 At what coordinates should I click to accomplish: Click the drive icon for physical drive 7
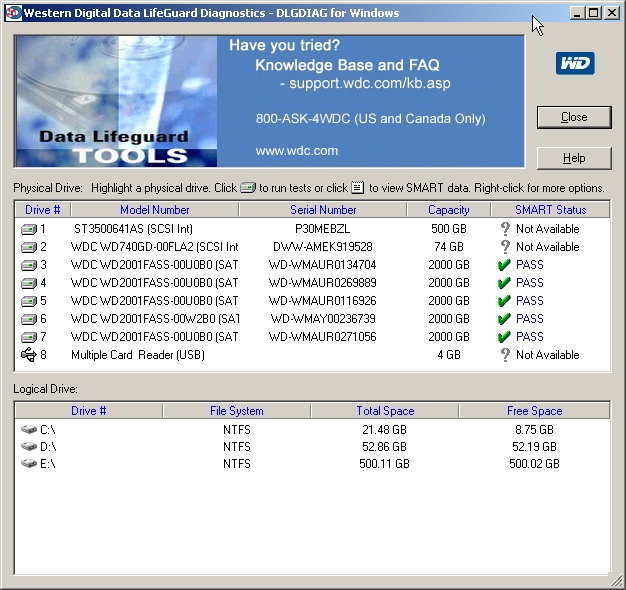click(29, 337)
